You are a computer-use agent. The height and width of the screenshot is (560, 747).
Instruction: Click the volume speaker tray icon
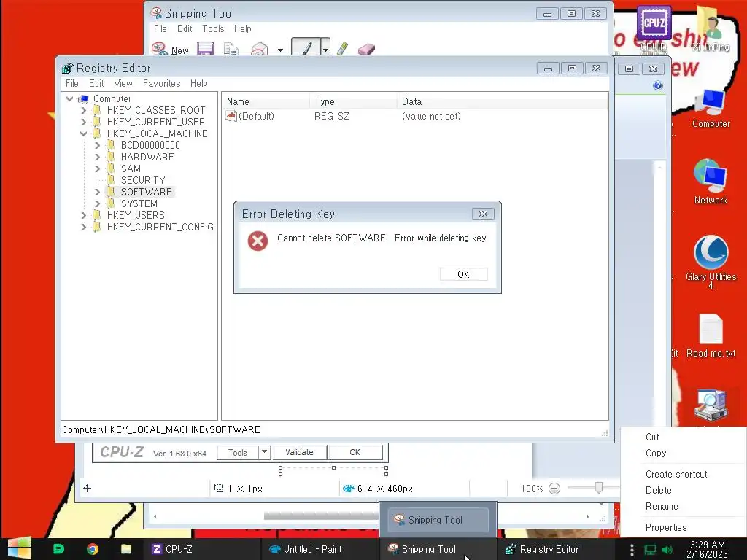[x=667, y=550]
